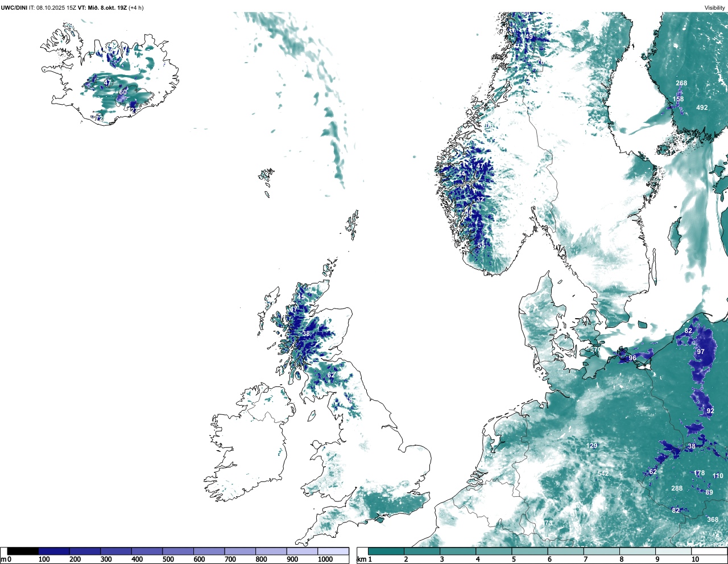Click visibility value 288 over Czechia
This screenshot has width=728, height=564.
pos(677,488)
